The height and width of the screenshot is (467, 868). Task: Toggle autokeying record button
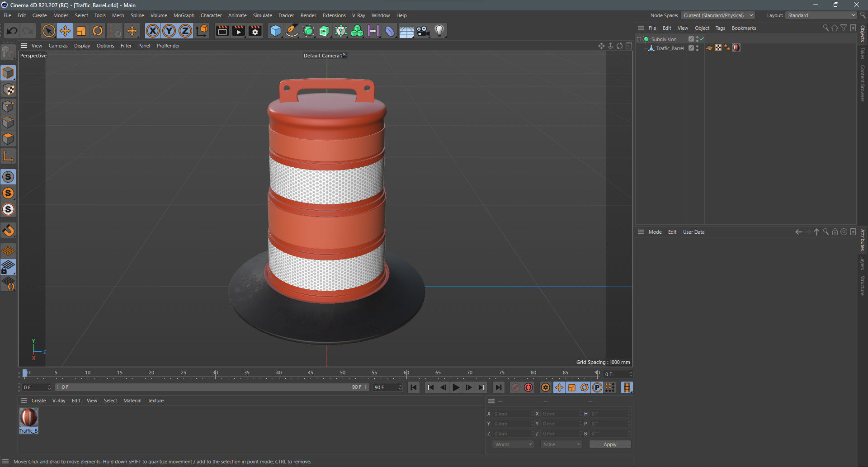point(528,387)
